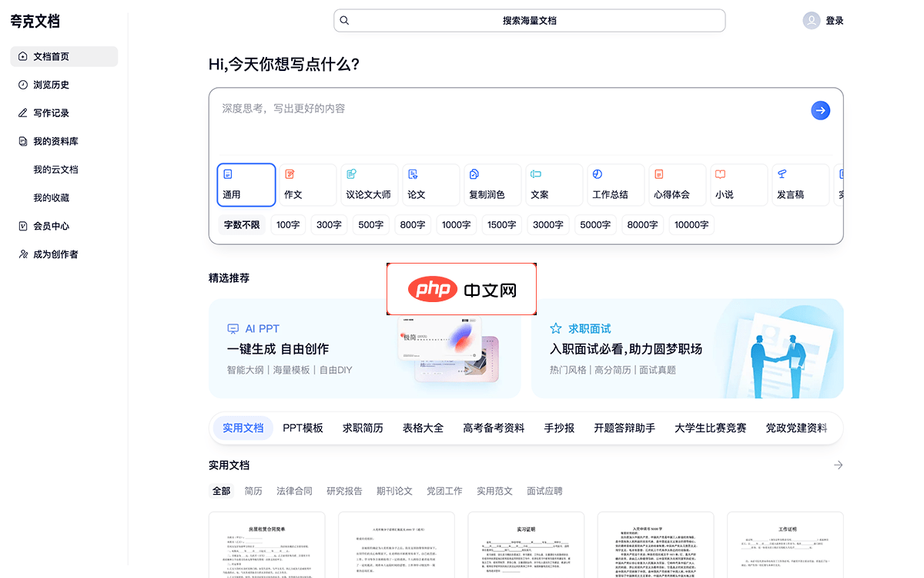Click the 心得体会 type icon
The width and height of the screenshot is (924, 578).
coord(659,174)
